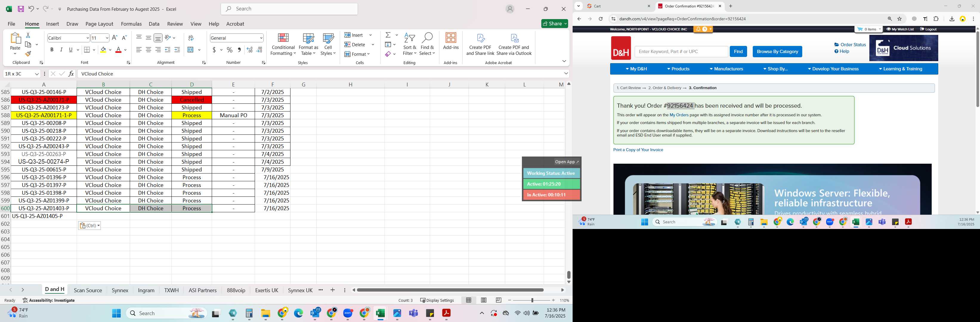This screenshot has width=980, height=322.
Task: Click the Save icon in Excel title bar
Action: [21, 9]
